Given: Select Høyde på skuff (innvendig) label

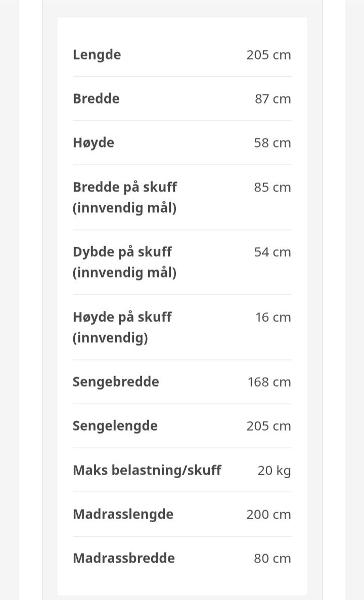Looking at the screenshot, I should click(x=122, y=327).
